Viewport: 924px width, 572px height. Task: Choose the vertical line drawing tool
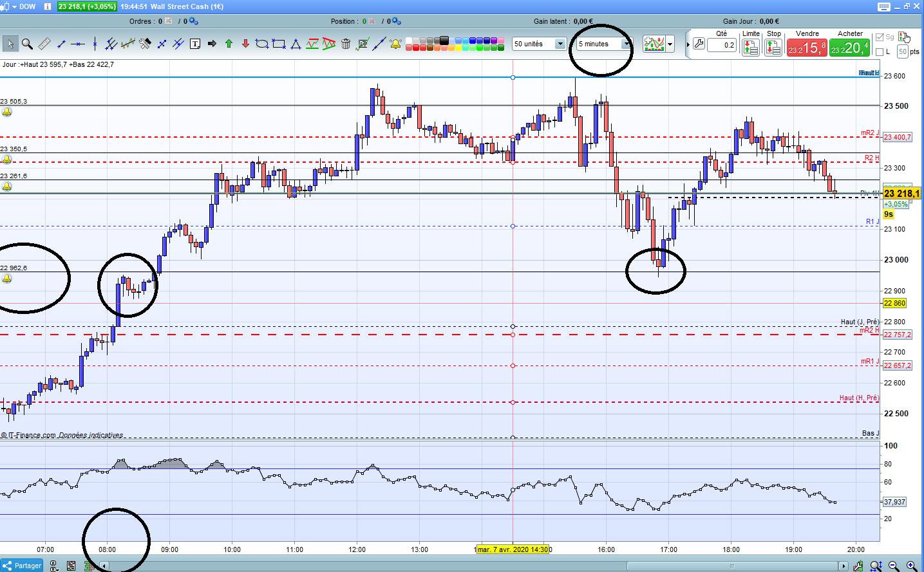pos(95,44)
